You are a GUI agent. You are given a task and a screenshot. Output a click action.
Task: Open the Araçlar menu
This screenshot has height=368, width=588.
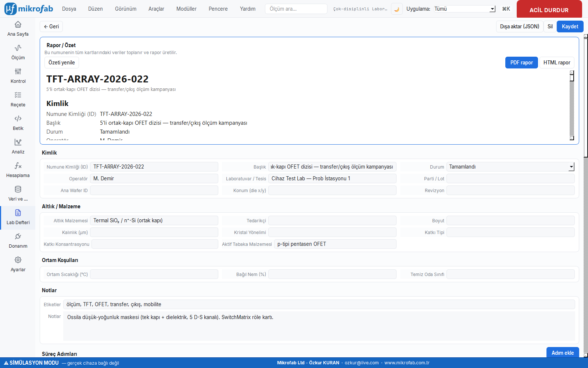click(x=156, y=9)
